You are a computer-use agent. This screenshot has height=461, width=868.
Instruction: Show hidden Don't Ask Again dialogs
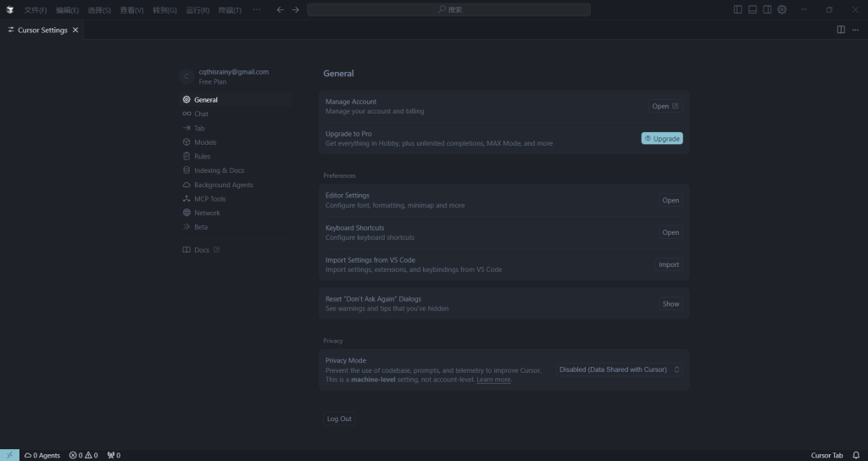[x=670, y=304]
